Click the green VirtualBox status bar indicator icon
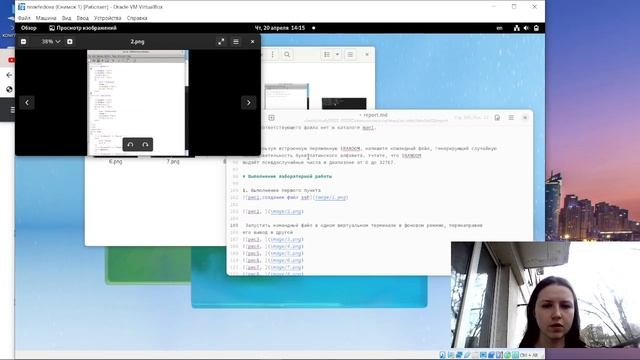640x360 pixels. point(507,355)
